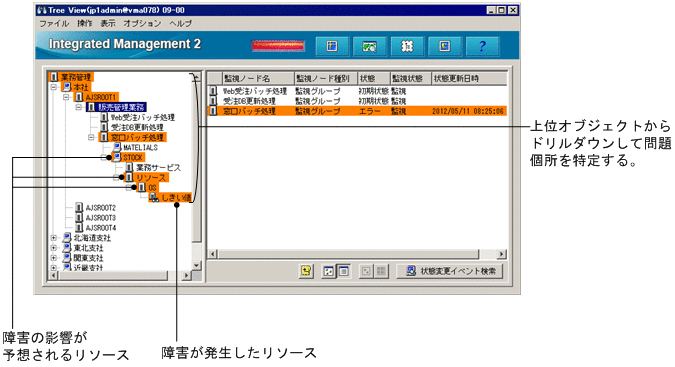Collapse the 窓口バッチ処理 tree node
Viewport: 675px width, 367px height.
coord(91,137)
